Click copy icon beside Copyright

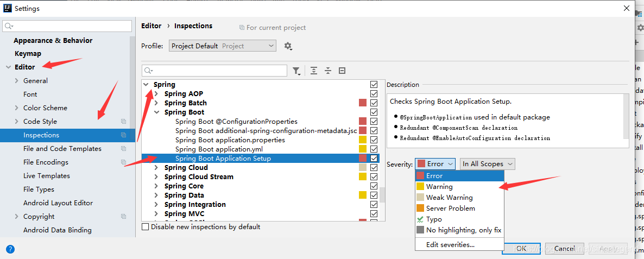(123, 216)
